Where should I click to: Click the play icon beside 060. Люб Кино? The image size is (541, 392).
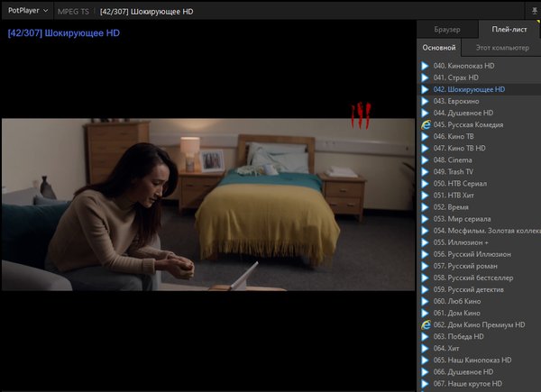(x=426, y=301)
